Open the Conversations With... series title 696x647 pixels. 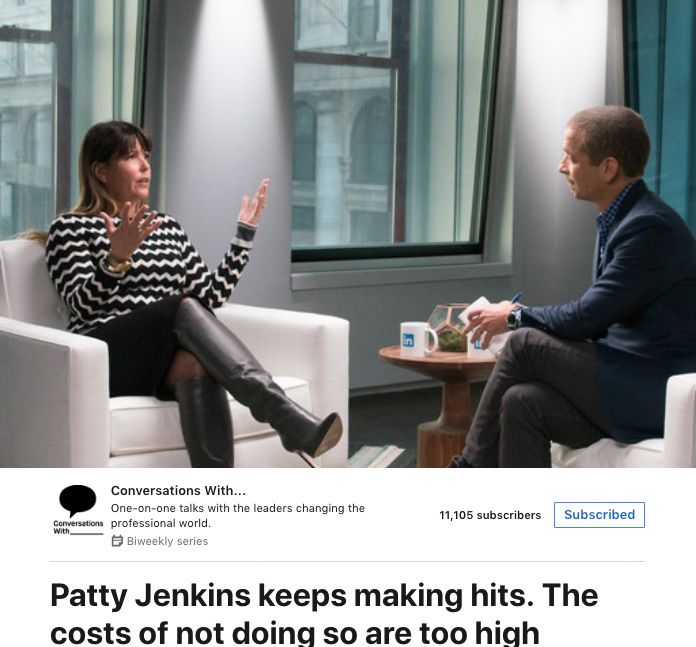(x=178, y=490)
